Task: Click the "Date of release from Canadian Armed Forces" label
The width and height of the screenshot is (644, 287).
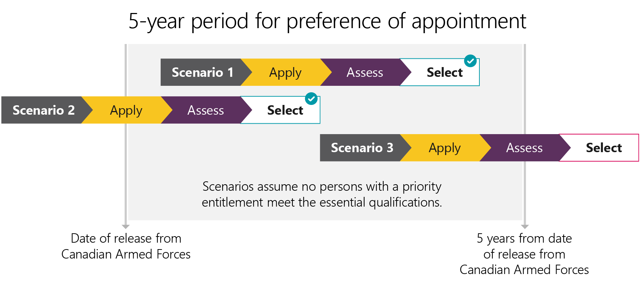Action: (x=126, y=246)
